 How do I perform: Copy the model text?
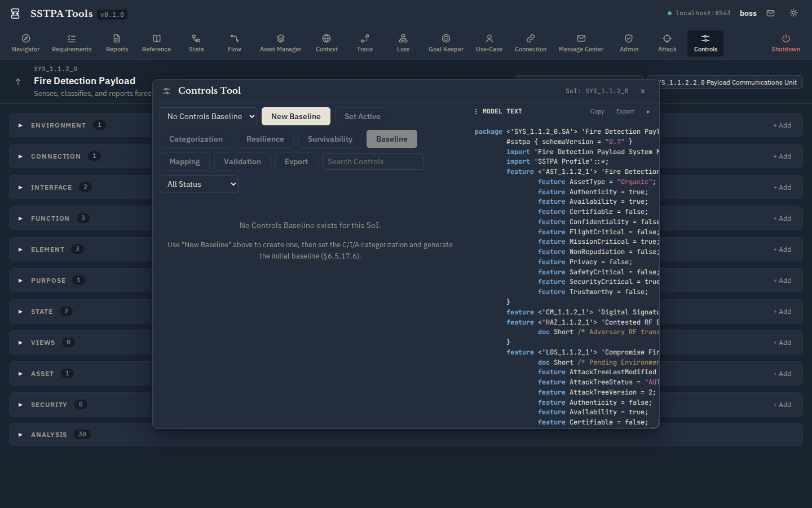tap(597, 111)
